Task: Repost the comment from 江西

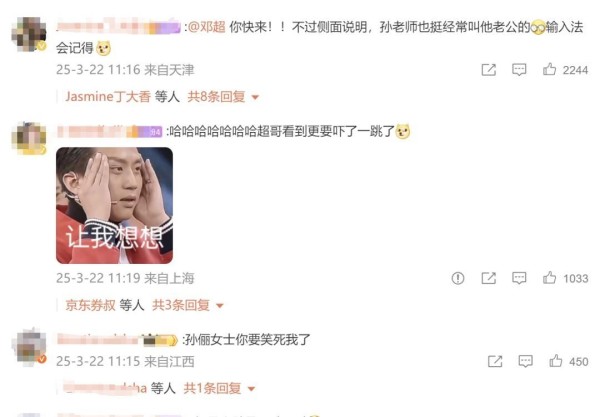Action: click(x=495, y=361)
